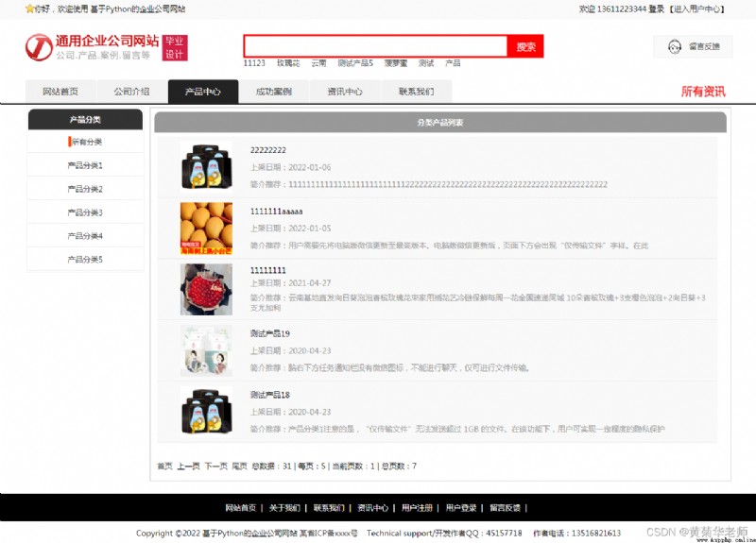Select 产品分类1 in the sidebar
This screenshot has height=543, width=756.
click(x=85, y=165)
